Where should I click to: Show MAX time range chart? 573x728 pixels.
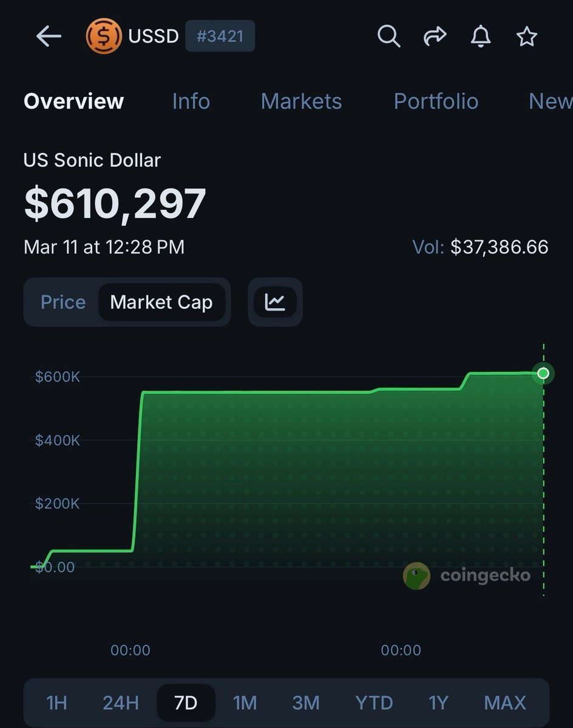(x=505, y=703)
